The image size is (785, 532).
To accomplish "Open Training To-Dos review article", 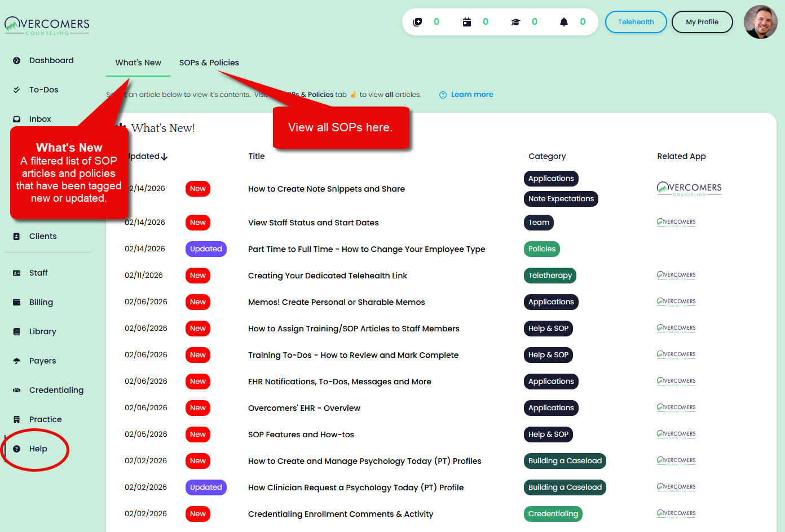I will (354, 355).
